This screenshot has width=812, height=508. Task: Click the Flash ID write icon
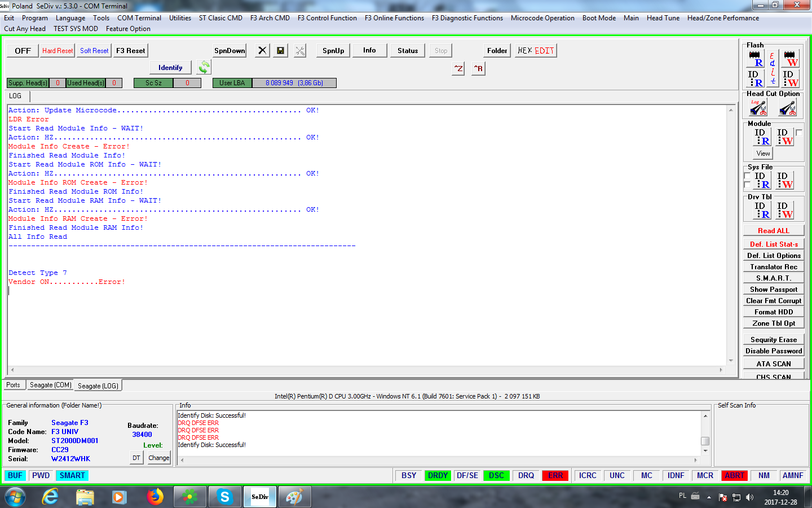pyautogui.click(x=791, y=78)
